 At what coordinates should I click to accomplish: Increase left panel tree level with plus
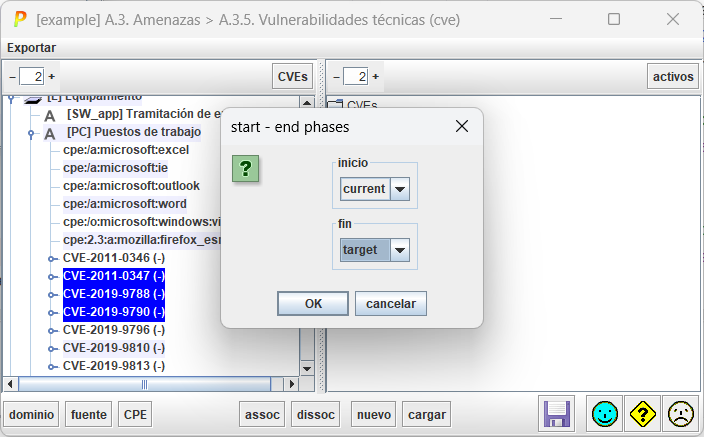52,77
